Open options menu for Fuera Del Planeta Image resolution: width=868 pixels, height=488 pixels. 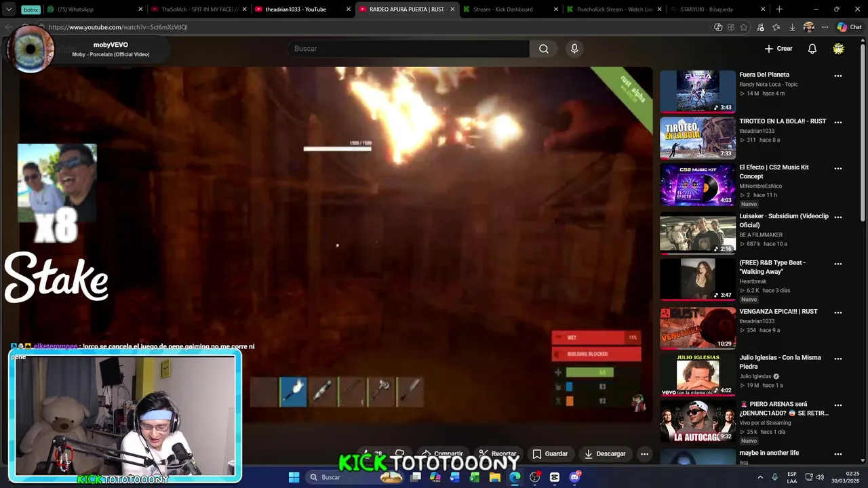tap(838, 76)
